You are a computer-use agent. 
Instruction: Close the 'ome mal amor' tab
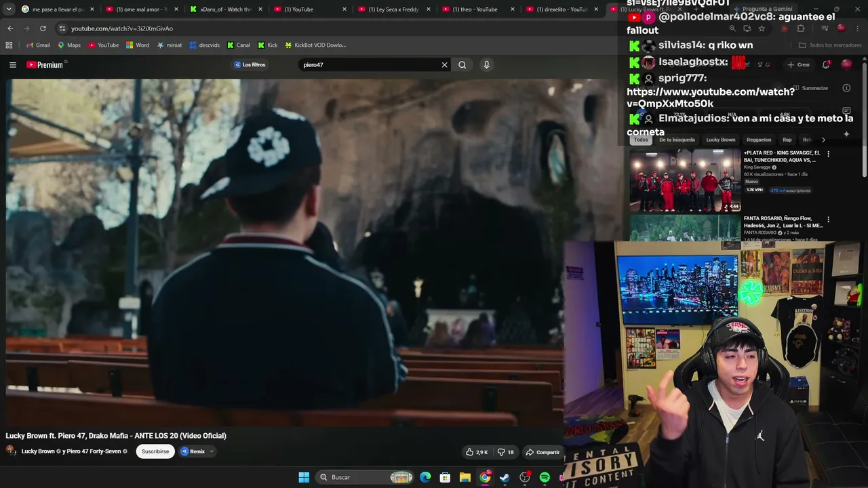coord(176,9)
